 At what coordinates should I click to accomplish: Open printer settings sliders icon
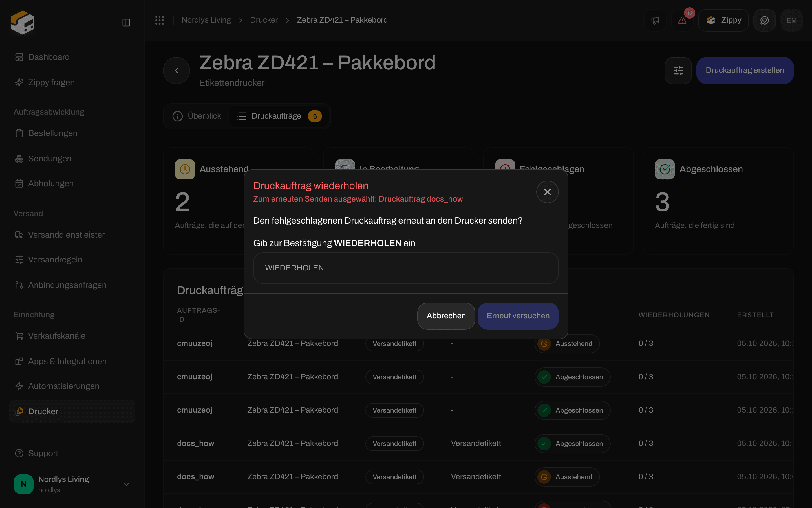click(678, 70)
